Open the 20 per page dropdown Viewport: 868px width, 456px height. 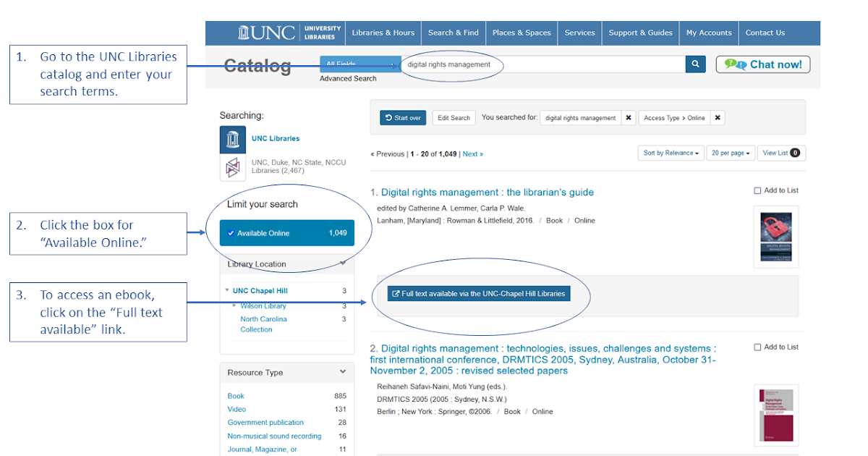point(731,153)
